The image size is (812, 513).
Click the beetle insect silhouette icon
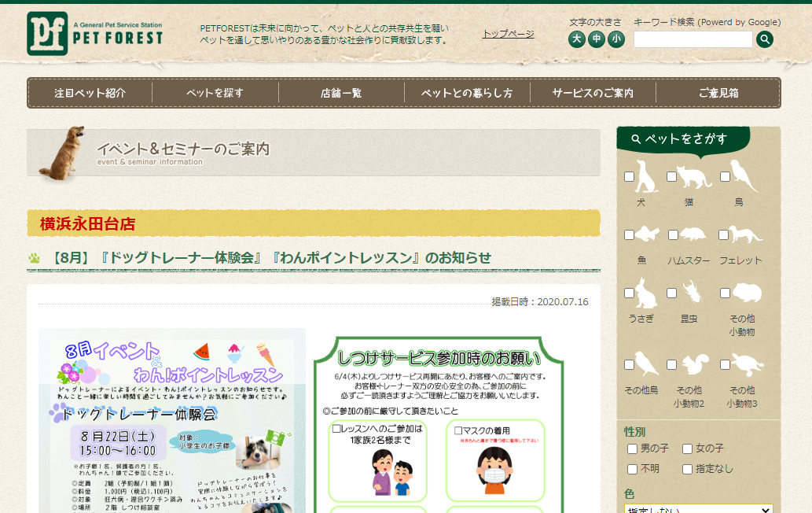[x=693, y=292]
